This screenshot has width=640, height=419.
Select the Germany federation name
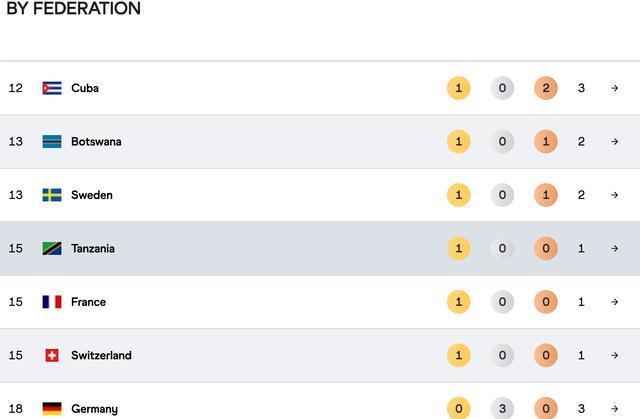[x=94, y=409]
